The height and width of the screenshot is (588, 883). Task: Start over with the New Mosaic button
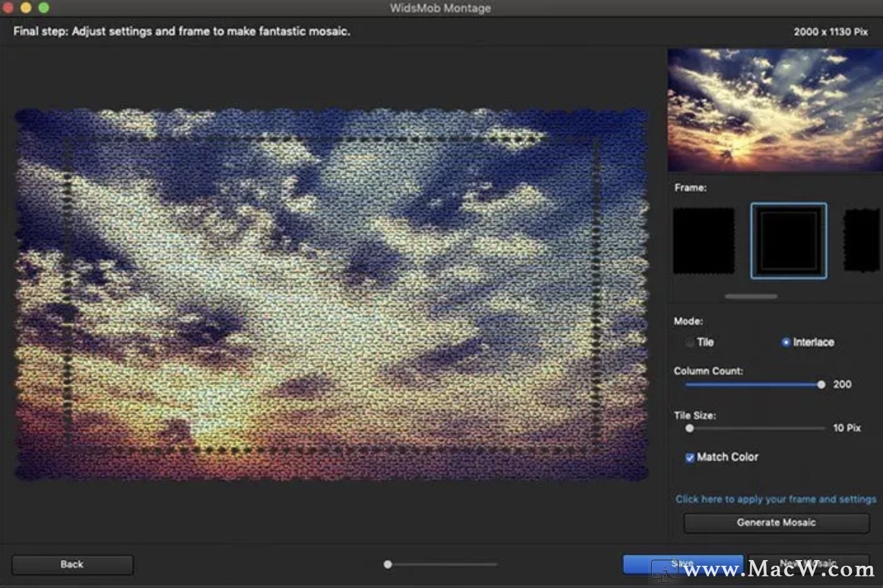click(808, 564)
